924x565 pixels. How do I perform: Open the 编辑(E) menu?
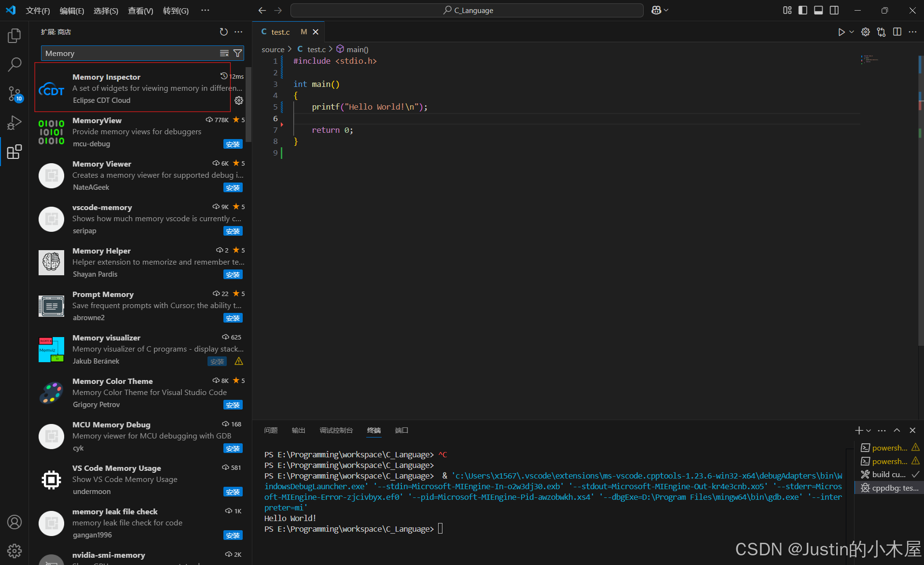click(x=72, y=11)
